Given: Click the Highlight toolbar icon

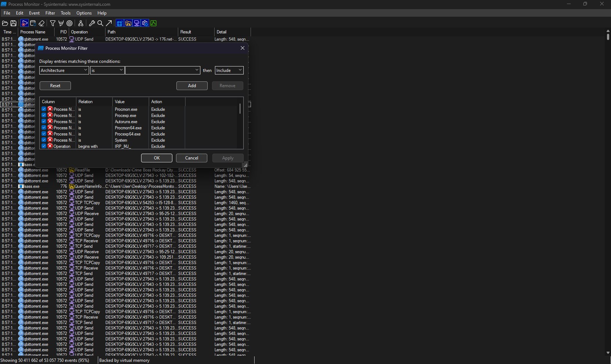Looking at the screenshot, I should 61,23.
